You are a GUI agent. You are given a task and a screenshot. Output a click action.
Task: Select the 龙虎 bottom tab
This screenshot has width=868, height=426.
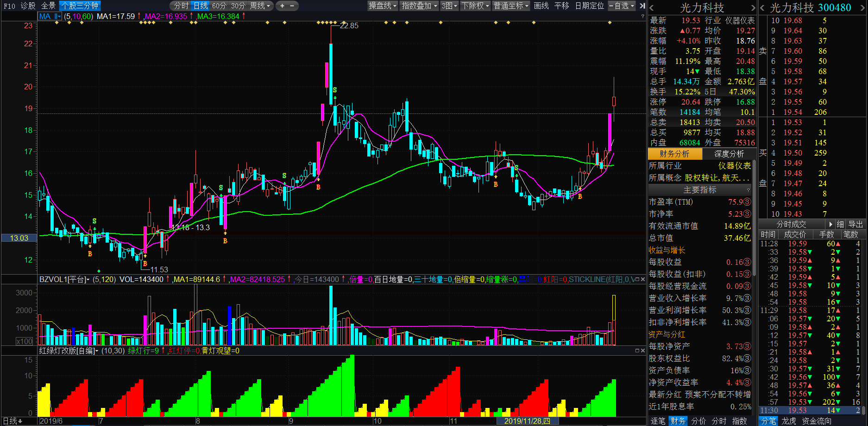click(x=789, y=421)
